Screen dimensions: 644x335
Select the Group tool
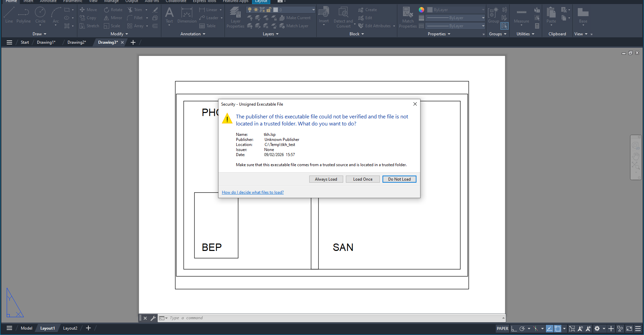pyautogui.click(x=493, y=15)
